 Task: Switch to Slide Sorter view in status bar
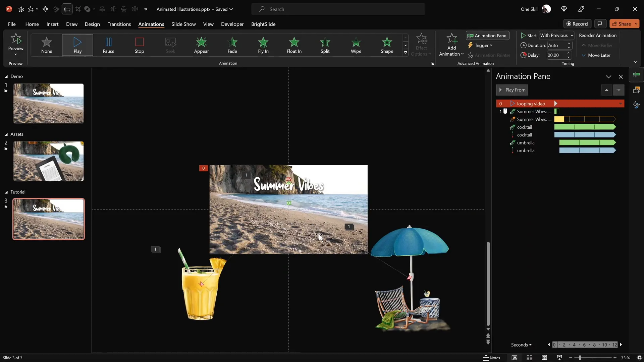click(x=529, y=358)
